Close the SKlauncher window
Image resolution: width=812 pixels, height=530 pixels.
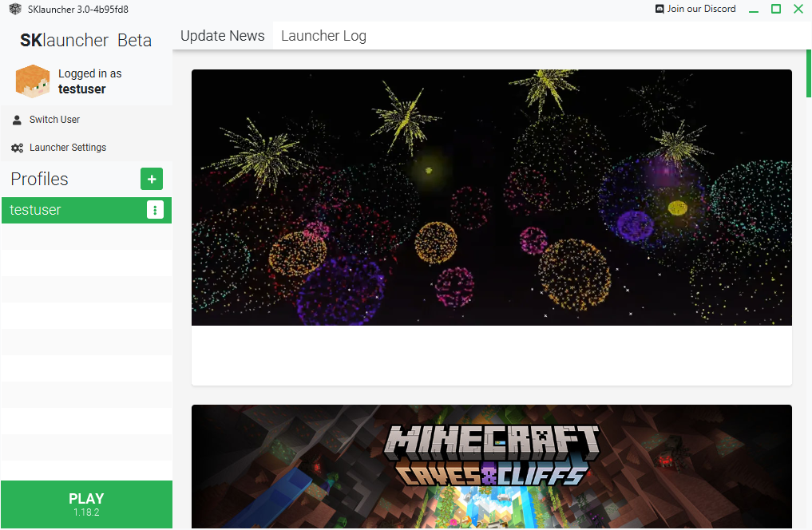(x=798, y=9)
